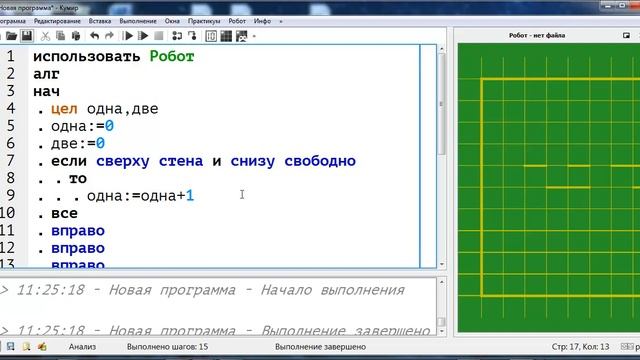The width and height of the screenshot is (640, 360).
Task: Open the Редактирование menu
Action: pos(57,21)
